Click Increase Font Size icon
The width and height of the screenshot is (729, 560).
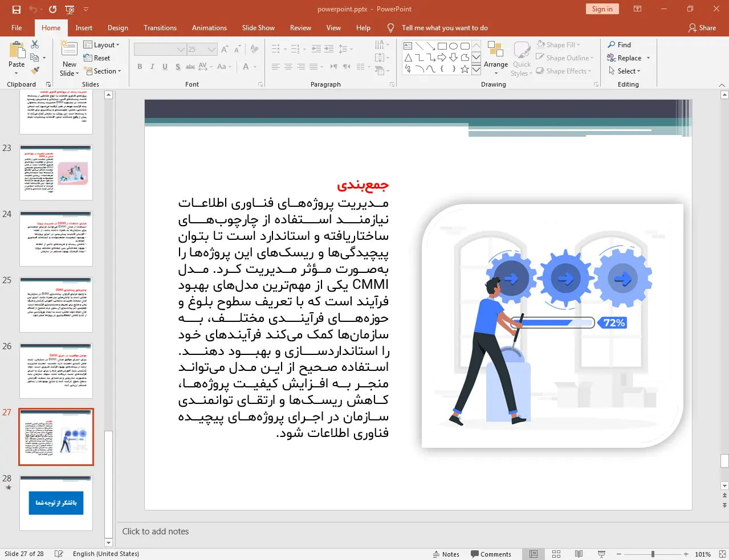225,50
